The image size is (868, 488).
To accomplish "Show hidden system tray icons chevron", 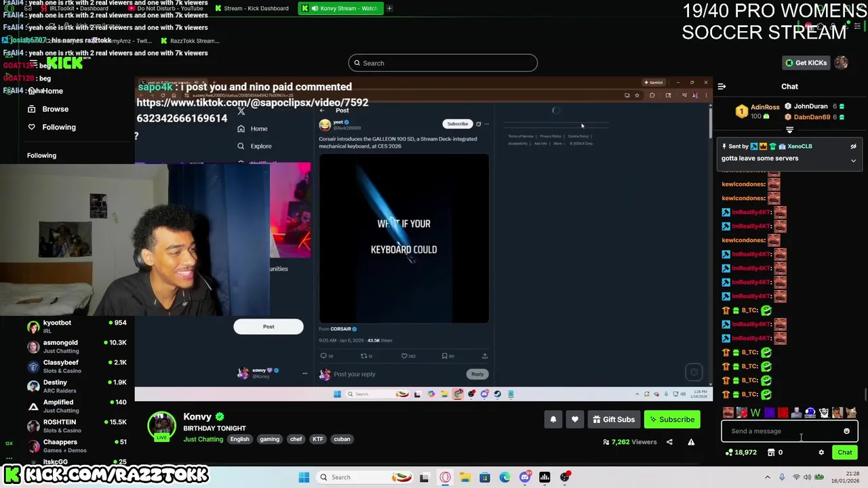I will [768, 477].
